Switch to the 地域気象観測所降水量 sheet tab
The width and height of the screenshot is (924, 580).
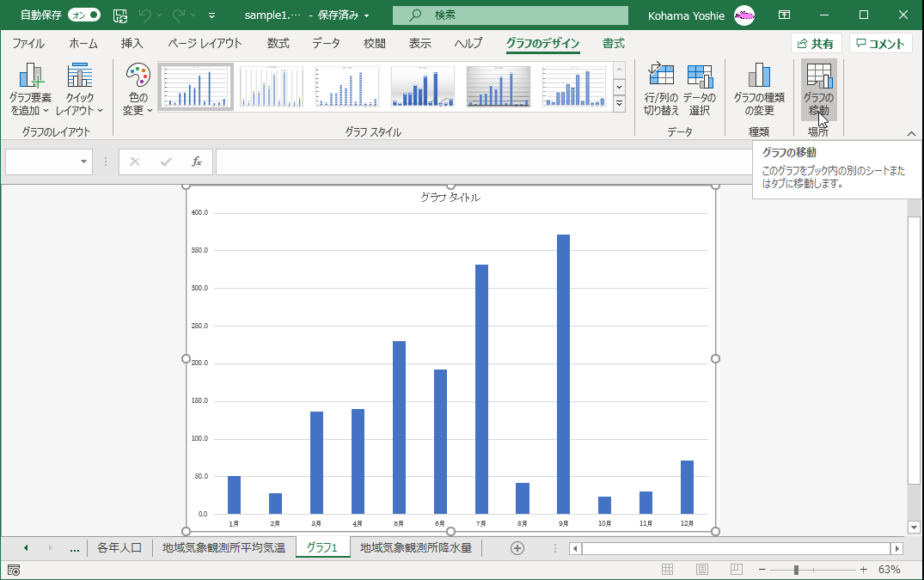415,547
